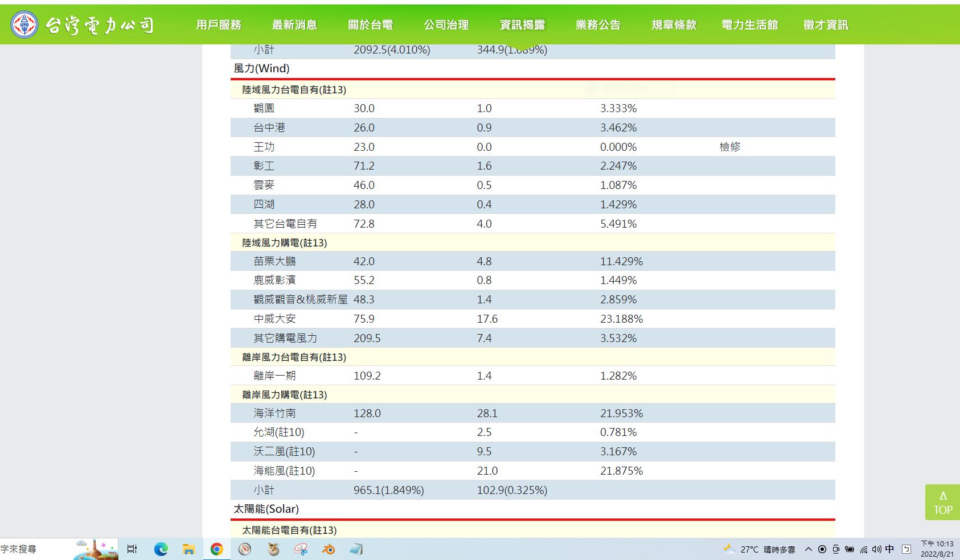Select the 海洋竹南 output value 28.1
This screenshot has height=560, width=960.
(487, 413)
